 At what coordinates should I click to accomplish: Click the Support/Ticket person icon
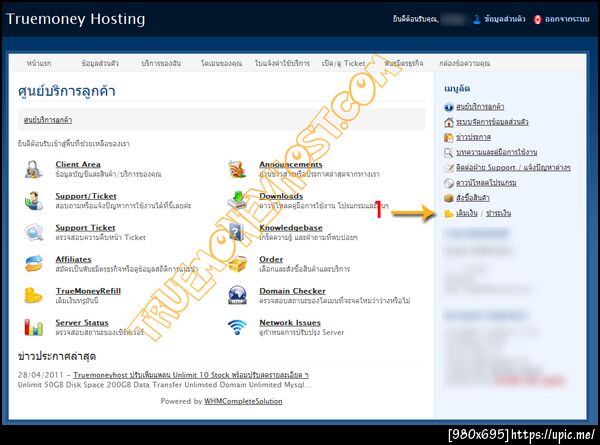click(34, 201)
